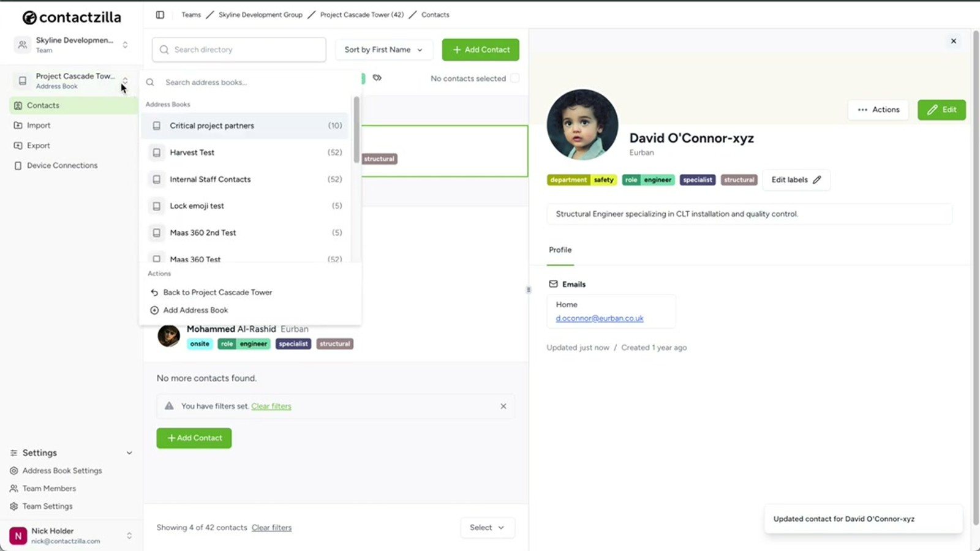The image size is (980, 551).
Task: Click the envelope icon next to Emails
Action: tap(553, 284)
